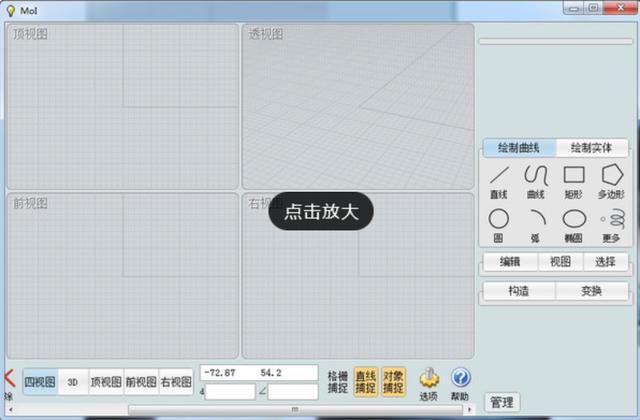This screenshot has width=640, height=420.
Task: Click the 管理 browser button
Action: tap(502, 403)
